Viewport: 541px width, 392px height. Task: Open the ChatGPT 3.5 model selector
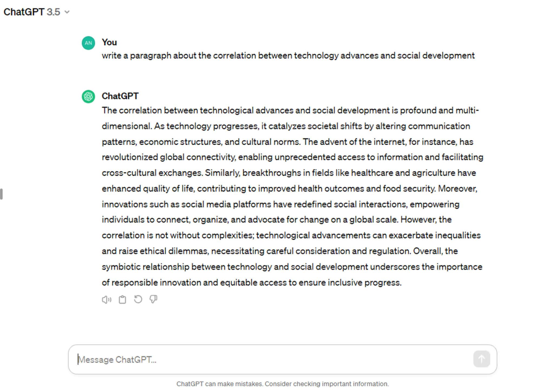click(37, 12)
